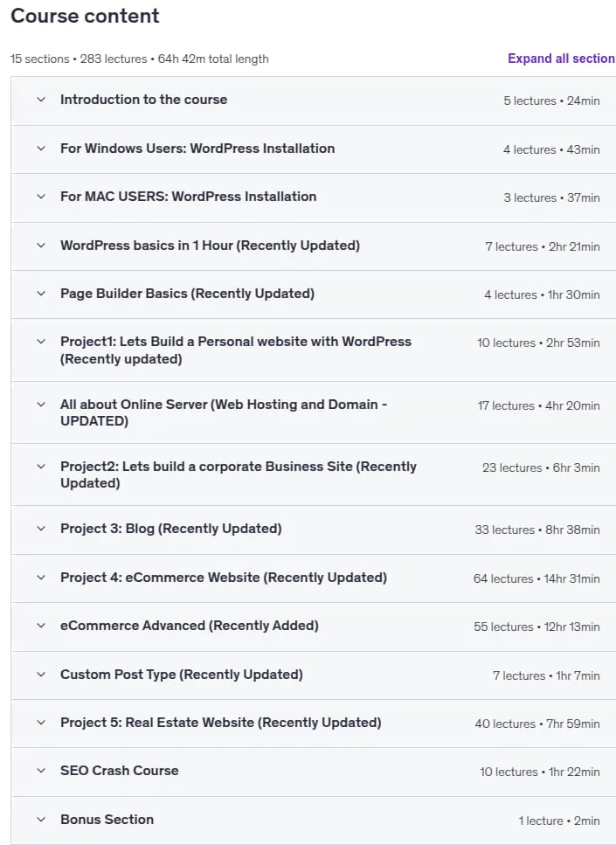The height and width of the screenshot is (845, 616).
Task: Click Expand all sections link
Action: 562,59
